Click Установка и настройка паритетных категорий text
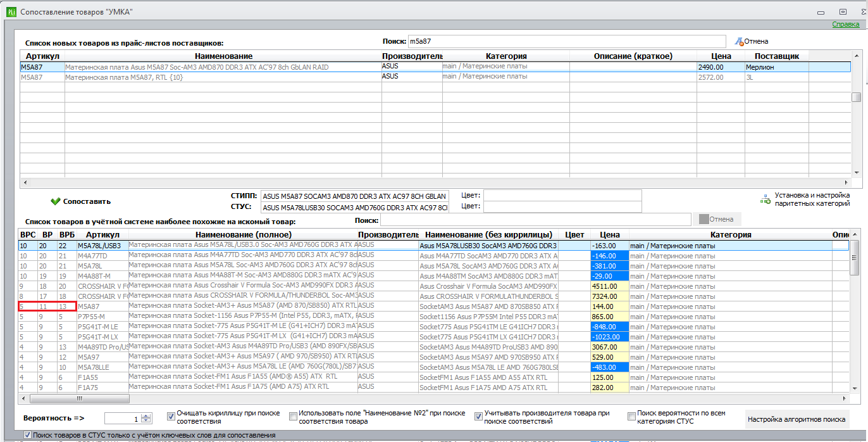Viewport: 868px width, 442px height. [812, 199]
